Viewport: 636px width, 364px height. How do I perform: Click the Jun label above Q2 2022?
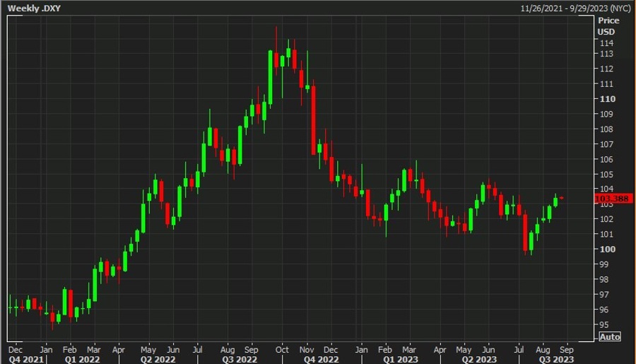[x=173, y=349]
